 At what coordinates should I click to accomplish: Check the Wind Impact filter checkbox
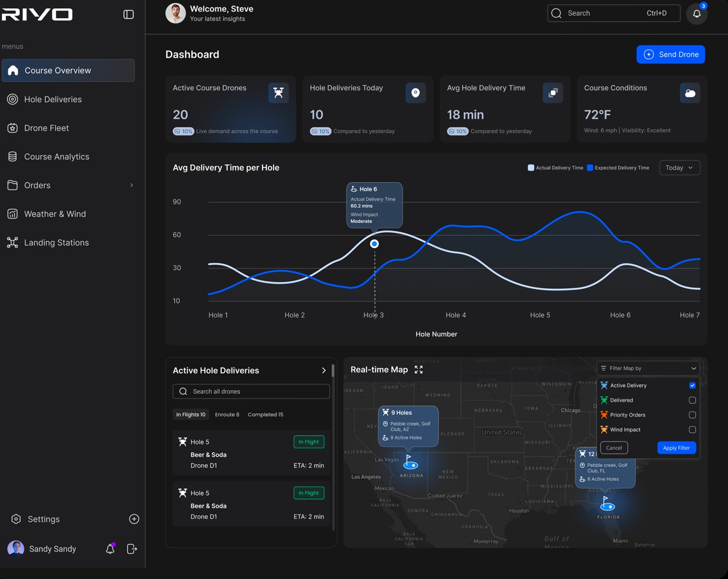[x=692, y=430]
